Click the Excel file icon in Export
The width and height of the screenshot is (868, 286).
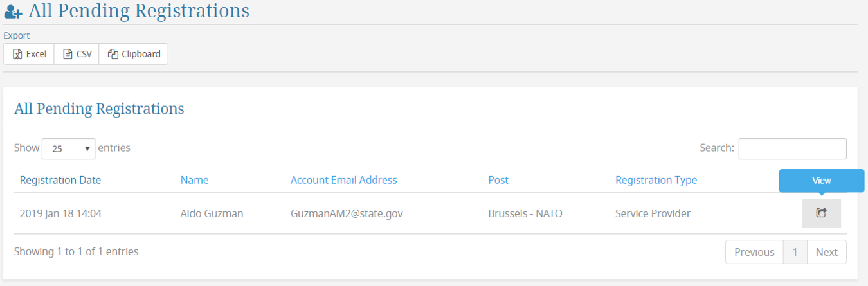tap(18, 55)
